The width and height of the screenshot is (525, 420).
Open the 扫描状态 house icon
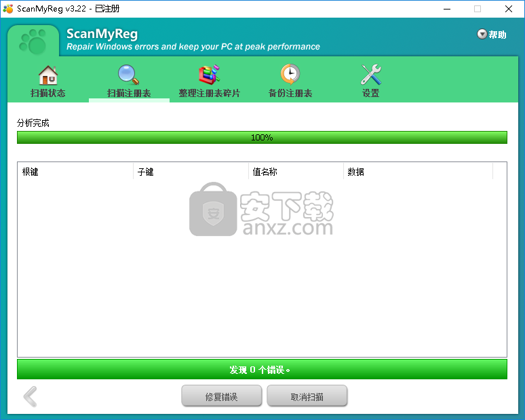(x=48, y=75)
